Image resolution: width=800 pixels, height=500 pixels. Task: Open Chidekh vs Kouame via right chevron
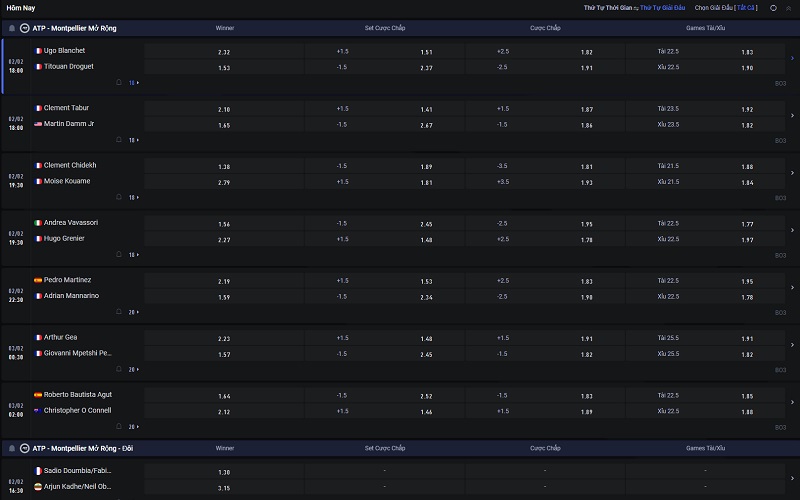click(x=792, y=173)
